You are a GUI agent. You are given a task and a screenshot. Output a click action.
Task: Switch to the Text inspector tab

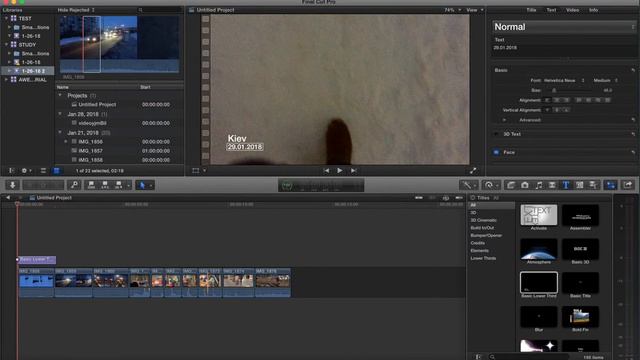[x=551, y=10]
